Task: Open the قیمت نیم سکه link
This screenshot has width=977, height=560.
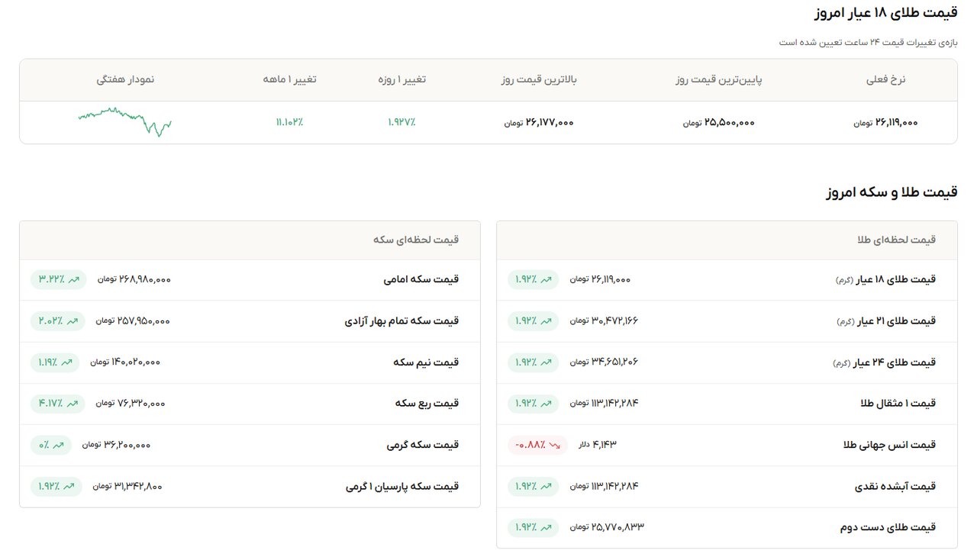Action: (427, 362)
